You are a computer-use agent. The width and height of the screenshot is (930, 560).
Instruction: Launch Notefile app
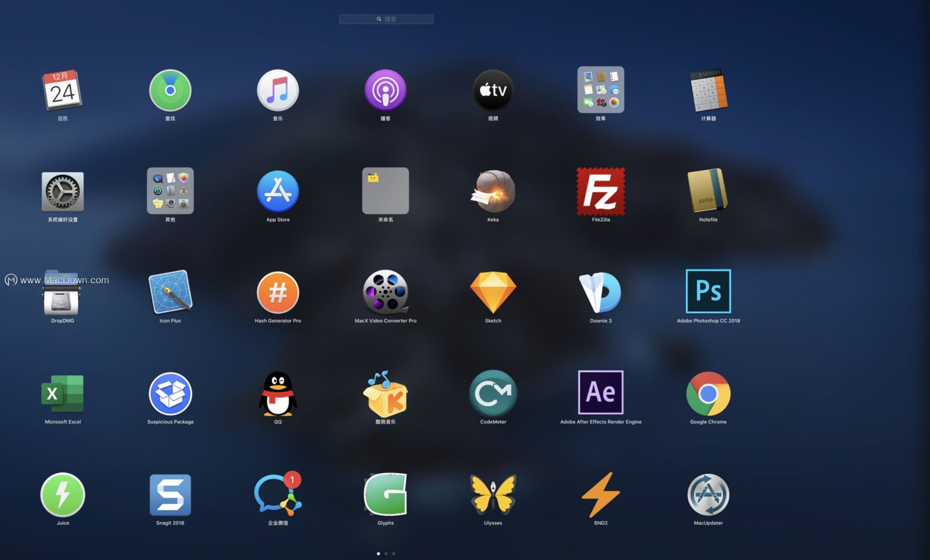point(708,191)
